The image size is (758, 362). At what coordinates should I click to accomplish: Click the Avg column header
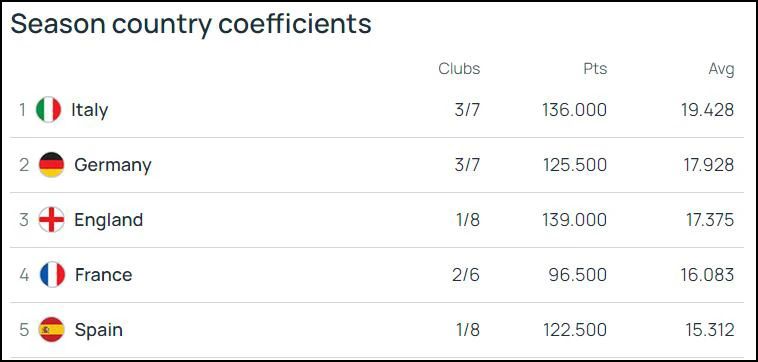point(721,70)
